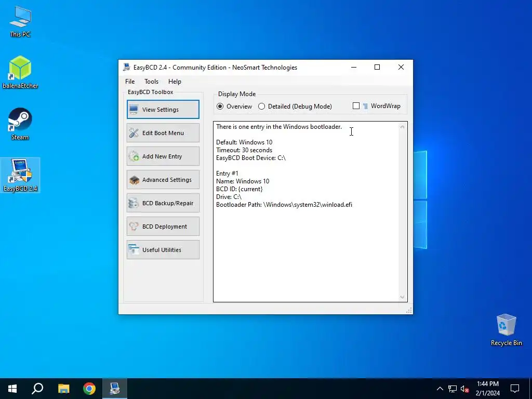Select the Recycle Bin desktop icon
Image resolution: width=532 pixels, height=399 pixels.
[x=506, y=330]
